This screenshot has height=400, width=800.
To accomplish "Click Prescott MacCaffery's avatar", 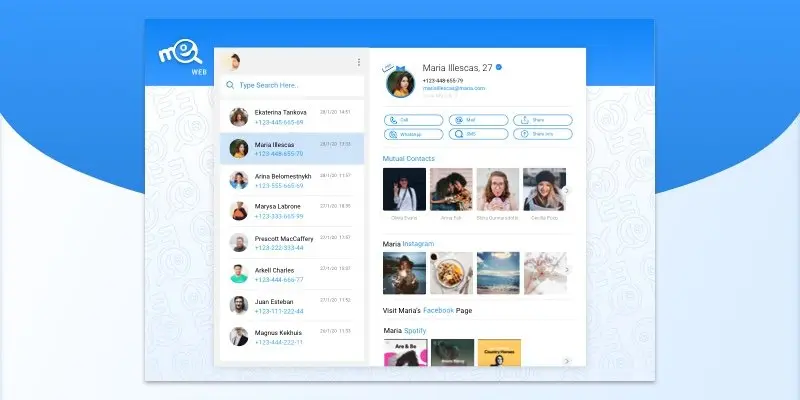I will (x=238, y=242).
